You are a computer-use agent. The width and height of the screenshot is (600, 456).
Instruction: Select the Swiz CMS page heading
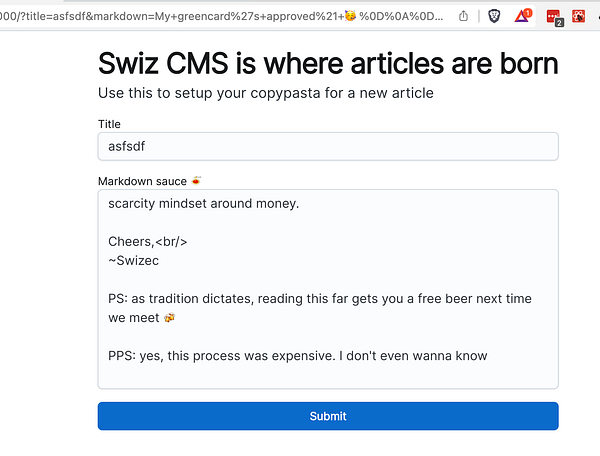pos(328,63)
